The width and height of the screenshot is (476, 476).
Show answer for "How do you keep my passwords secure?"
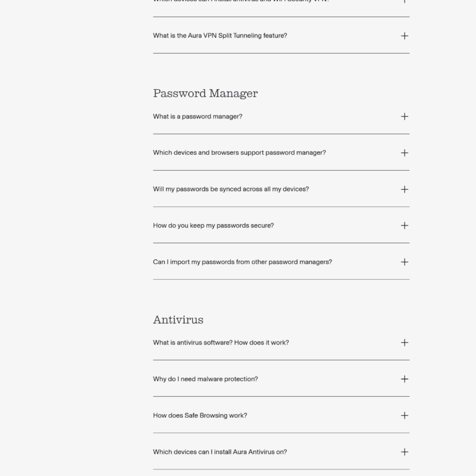(213, 226)
